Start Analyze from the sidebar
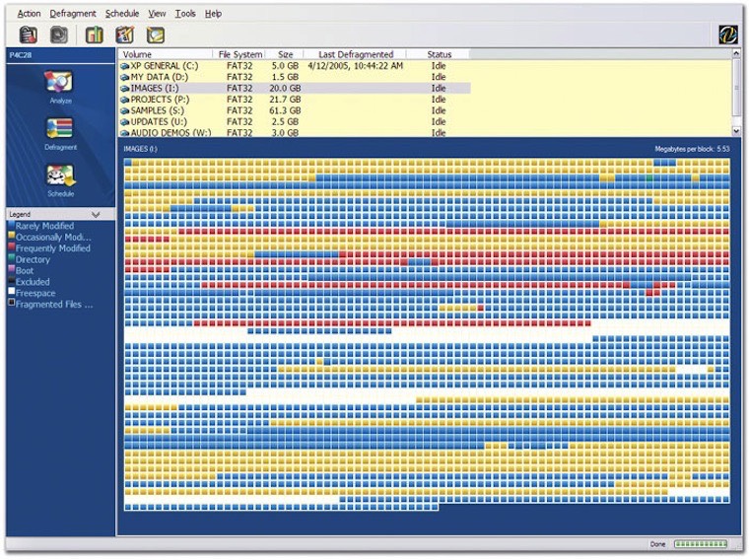The width and height of the screenshot is (749, 560). (60, 87)
